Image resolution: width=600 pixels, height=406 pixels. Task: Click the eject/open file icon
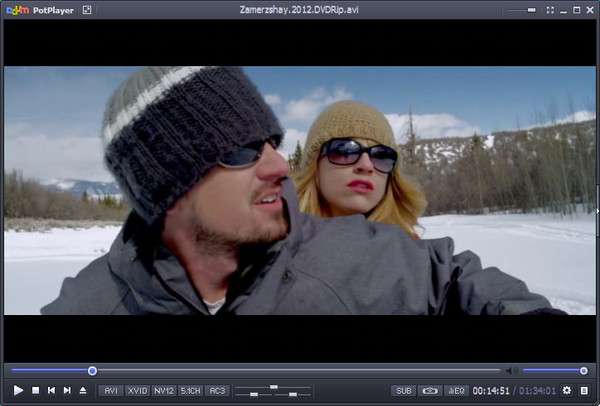(83, 390)
